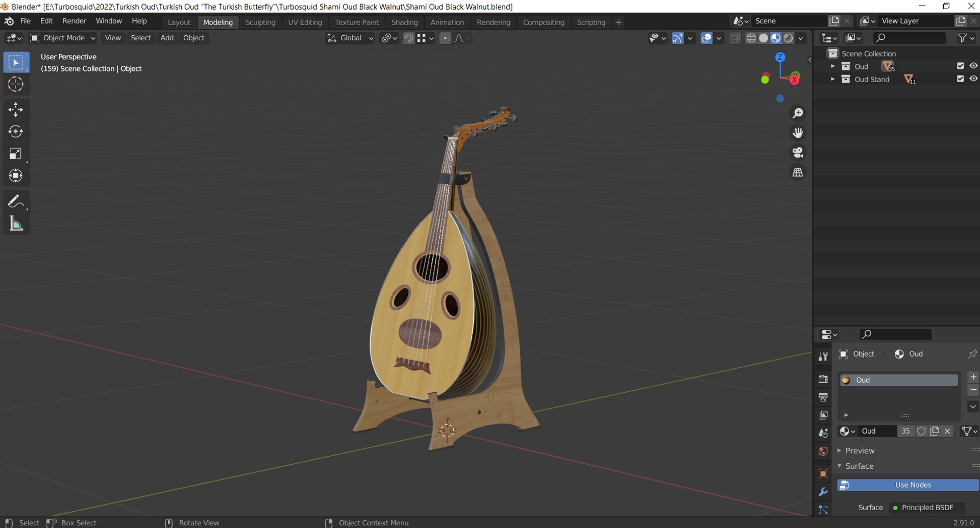Screen dimensions: 980x528
Task: Open the Add menu in viewport header
Action: [167, 38]
